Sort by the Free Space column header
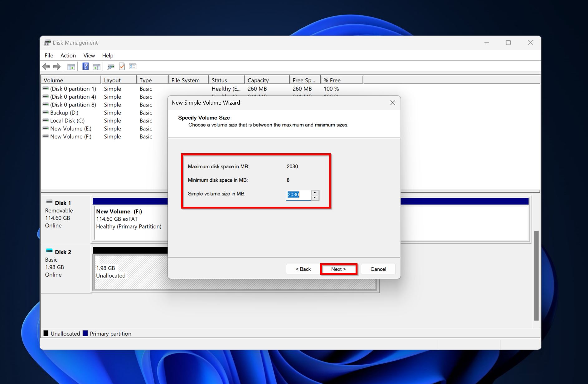The width and height of the screenshot is (588, 384). 305,80
